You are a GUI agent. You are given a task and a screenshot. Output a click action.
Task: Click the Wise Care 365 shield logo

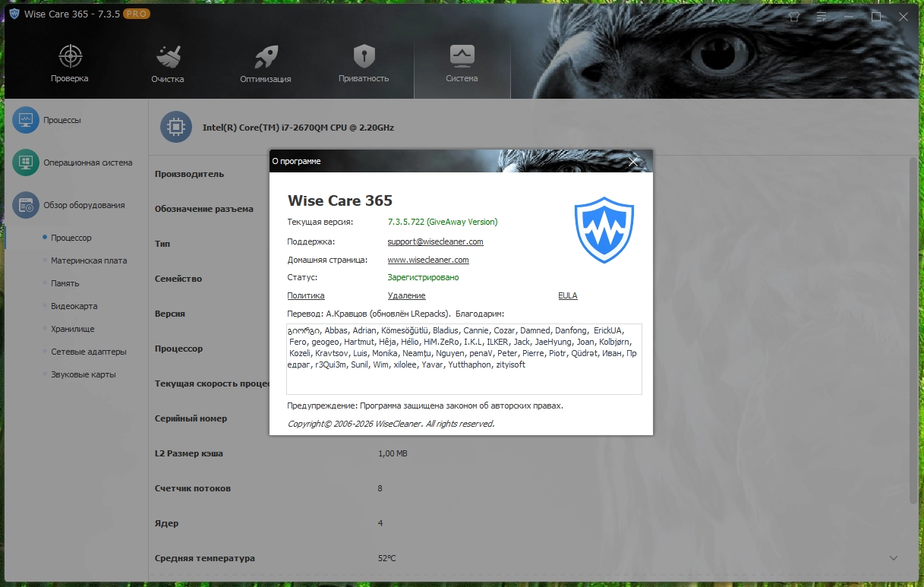604,230
